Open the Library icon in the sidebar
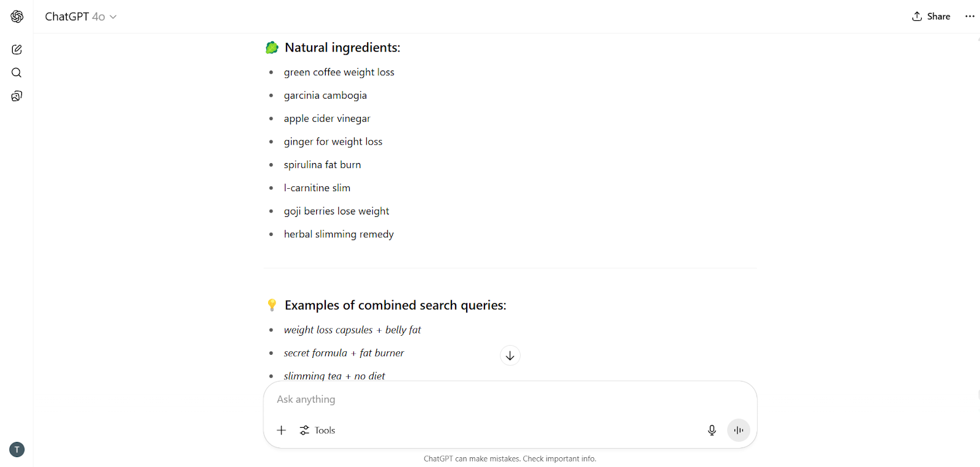This screenshot has width=980, height=467. [17, 96]
